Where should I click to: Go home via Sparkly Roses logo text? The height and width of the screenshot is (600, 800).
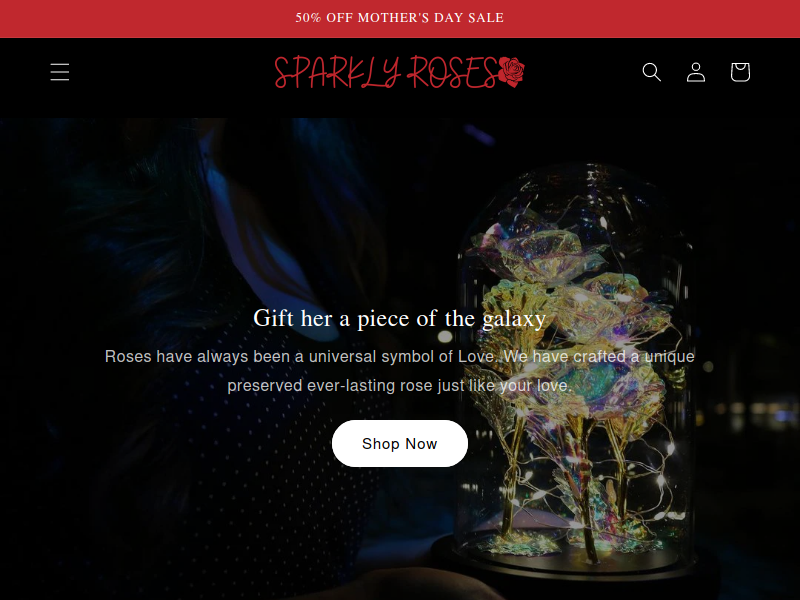pyautogui.click(x=386, y=72)
